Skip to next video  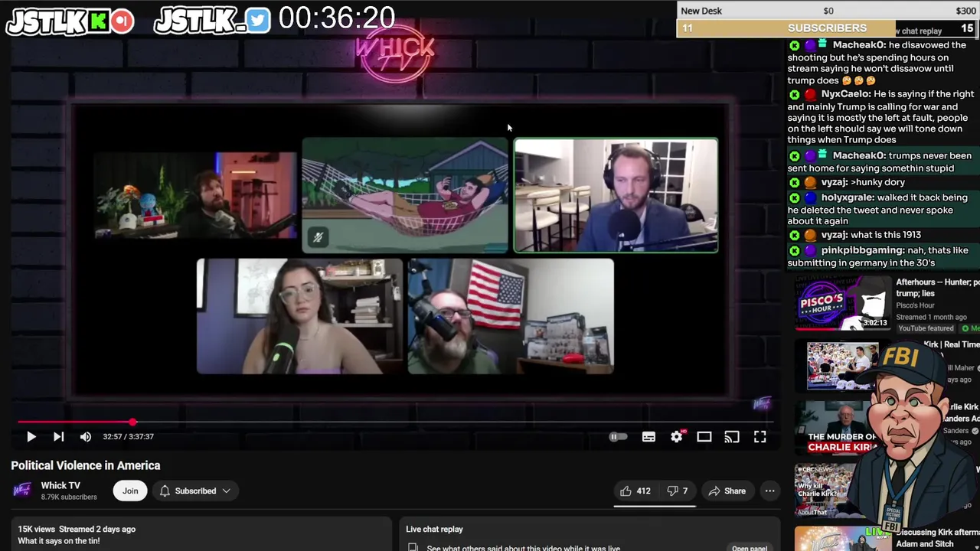(x=59, y=436)
